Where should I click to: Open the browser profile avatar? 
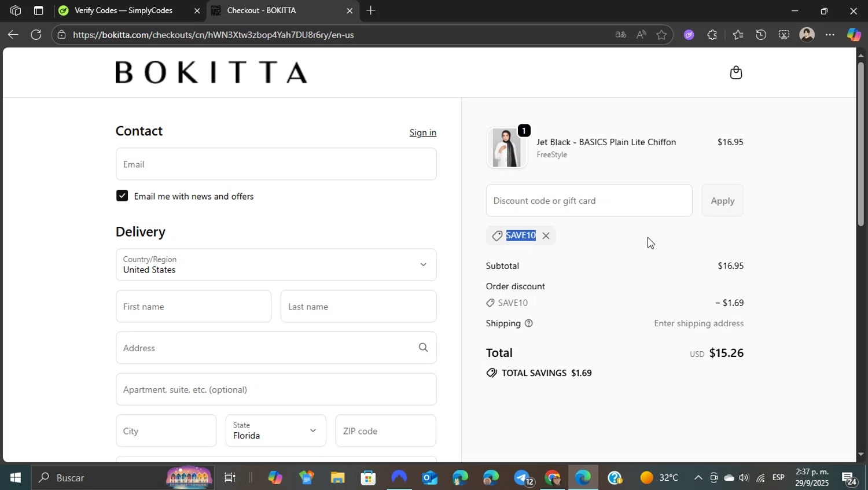(807, 35)
